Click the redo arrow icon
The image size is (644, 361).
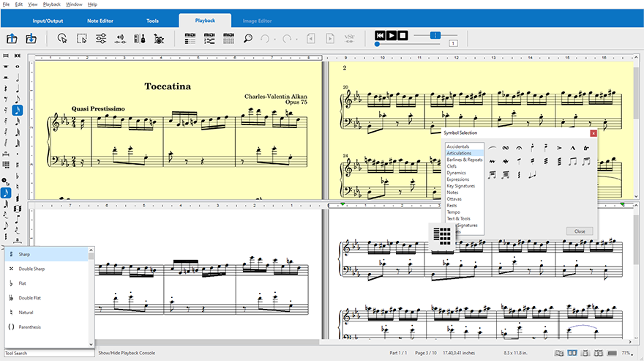(287, 39)
